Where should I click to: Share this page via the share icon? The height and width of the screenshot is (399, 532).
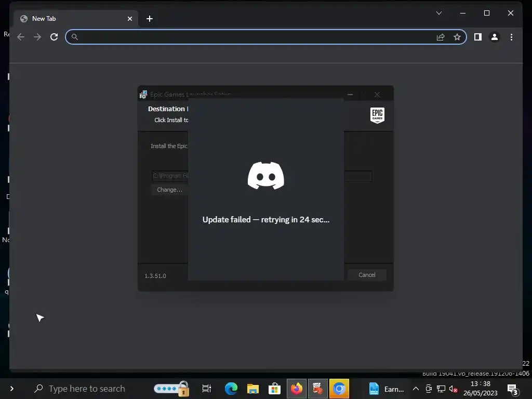point(441,37)
